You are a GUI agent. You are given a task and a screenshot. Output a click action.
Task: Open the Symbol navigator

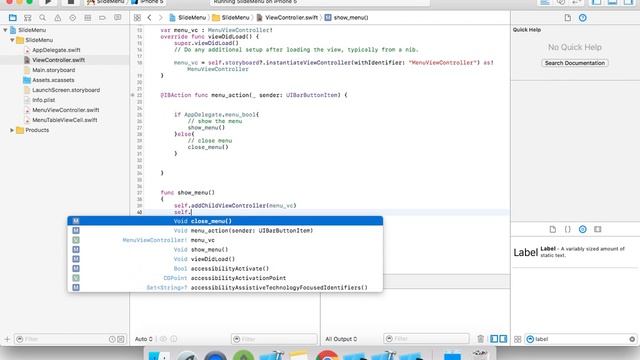27,18
